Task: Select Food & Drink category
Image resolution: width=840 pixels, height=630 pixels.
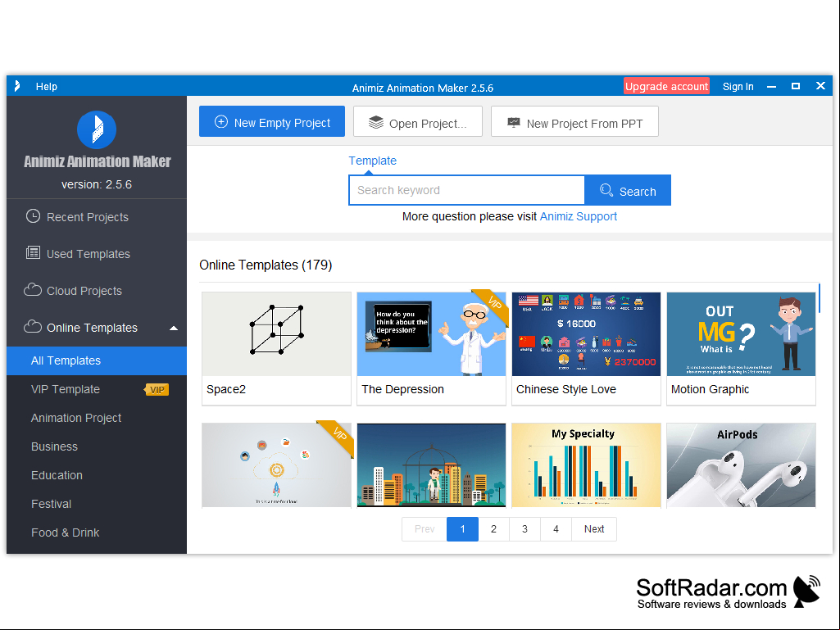Action: tap(97, 533)
